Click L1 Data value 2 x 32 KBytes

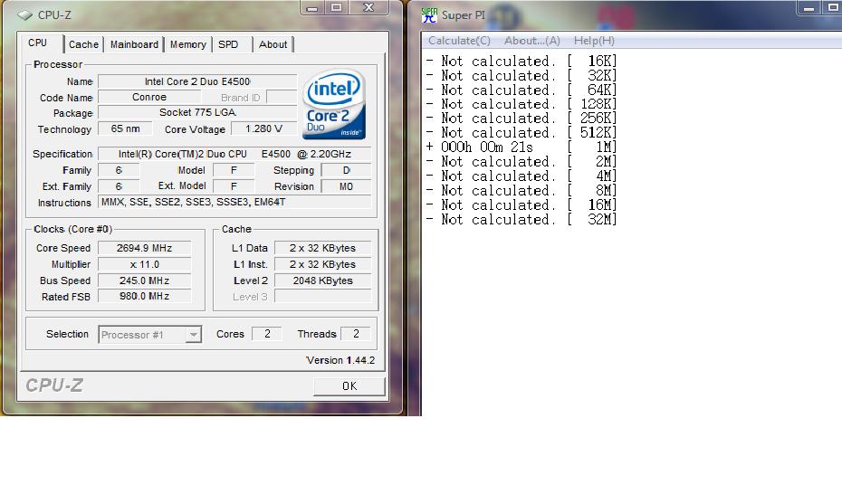tap(322, 248)
